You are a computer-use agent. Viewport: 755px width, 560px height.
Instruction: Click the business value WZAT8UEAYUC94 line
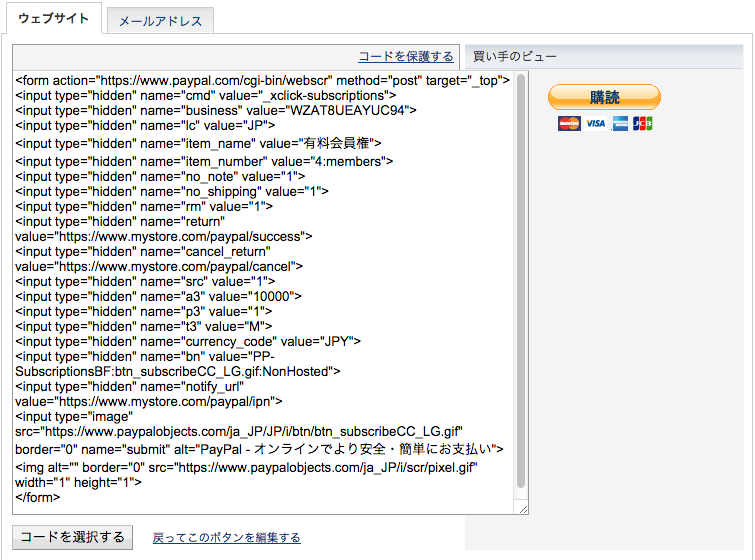point(216,110)
